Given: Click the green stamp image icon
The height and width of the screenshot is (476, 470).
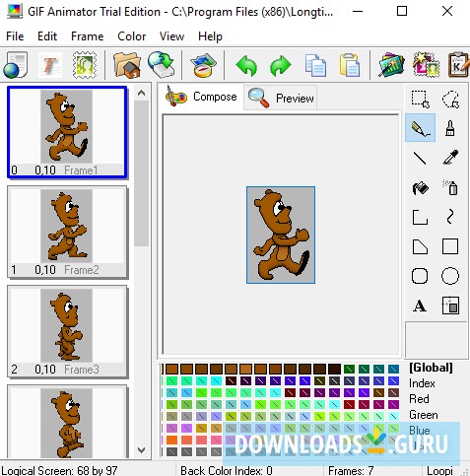Looking at the screenshot, I should click(x=85, y=65).
